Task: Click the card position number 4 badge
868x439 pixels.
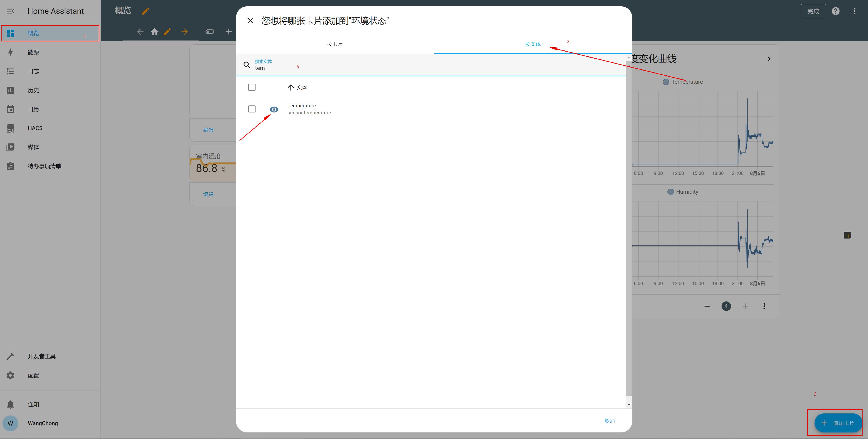Action: [x=726, y=306]
